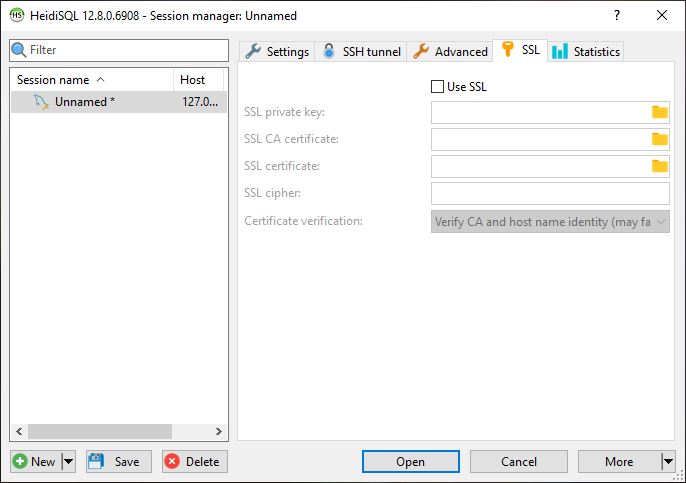This screenshot has height=483, width=686.
Task: Click the scroll left arrow in session list
Action: [x=19, y=431]
